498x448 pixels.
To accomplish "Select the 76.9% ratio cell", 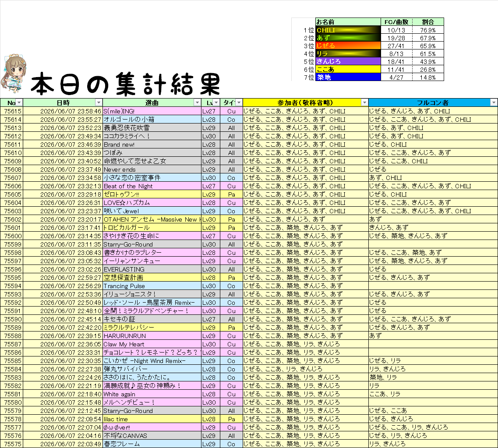I will (x=428, y=30).
